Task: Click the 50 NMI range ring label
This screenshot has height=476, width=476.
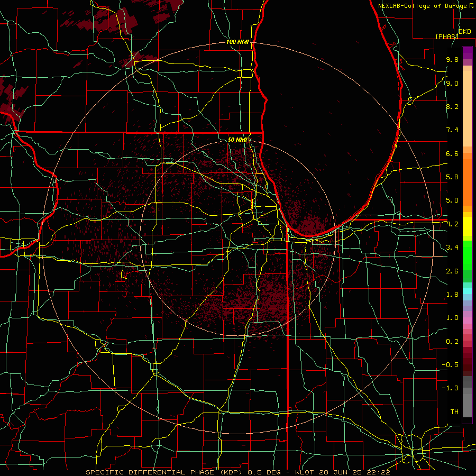Action: coord(237,140)
